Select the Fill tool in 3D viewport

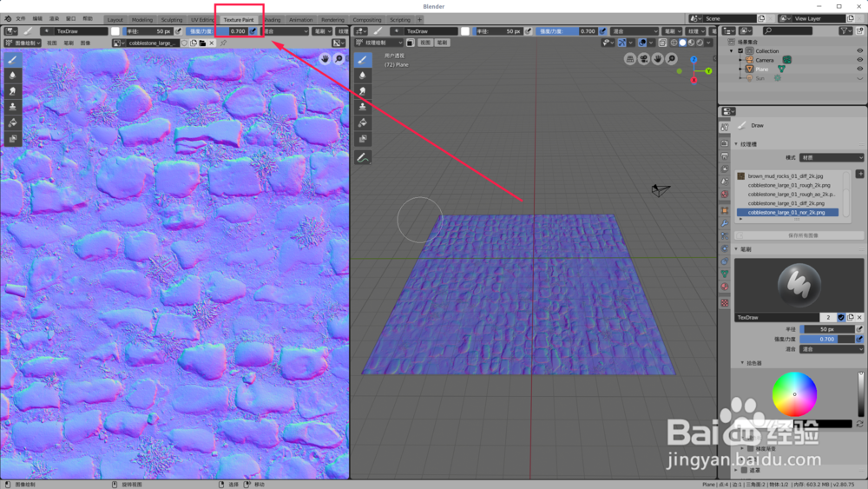(x=363, y=122)
